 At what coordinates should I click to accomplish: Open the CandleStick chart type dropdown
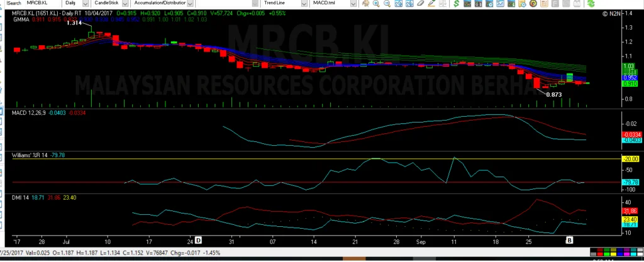126,3
